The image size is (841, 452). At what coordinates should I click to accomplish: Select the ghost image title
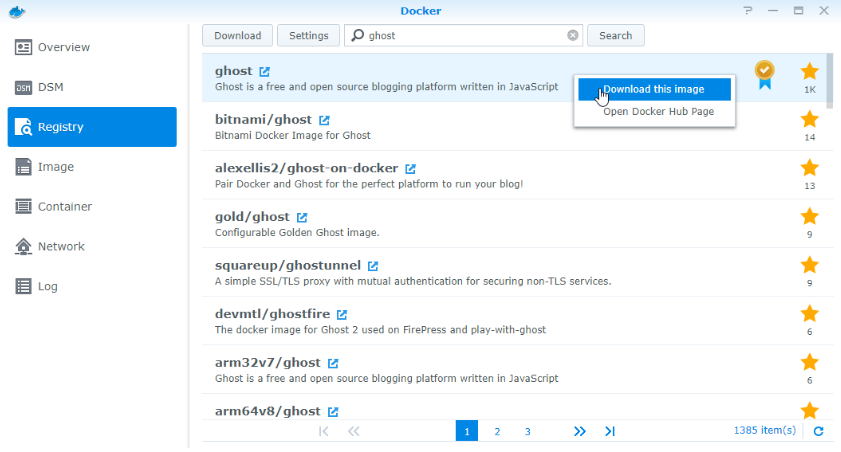tap(233, 71)
